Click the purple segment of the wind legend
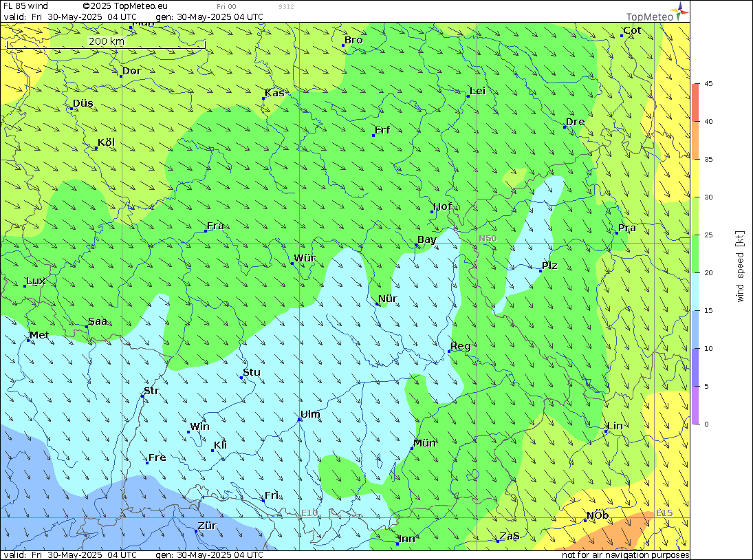 point(695,405)
